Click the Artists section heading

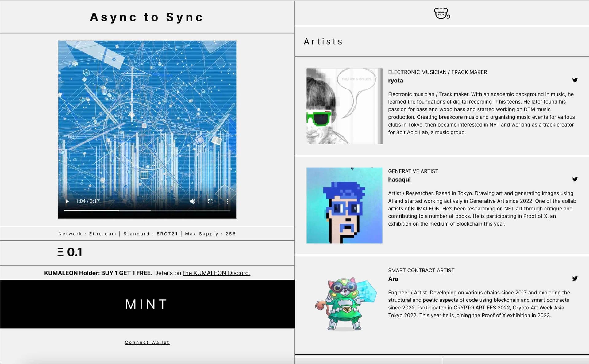(x=323, y=41)
